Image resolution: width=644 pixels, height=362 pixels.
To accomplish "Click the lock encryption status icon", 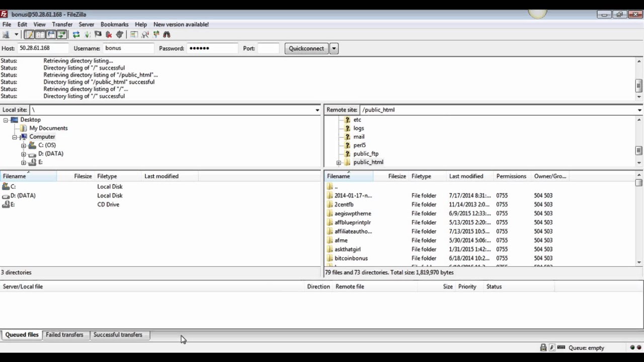I will 543,347.
